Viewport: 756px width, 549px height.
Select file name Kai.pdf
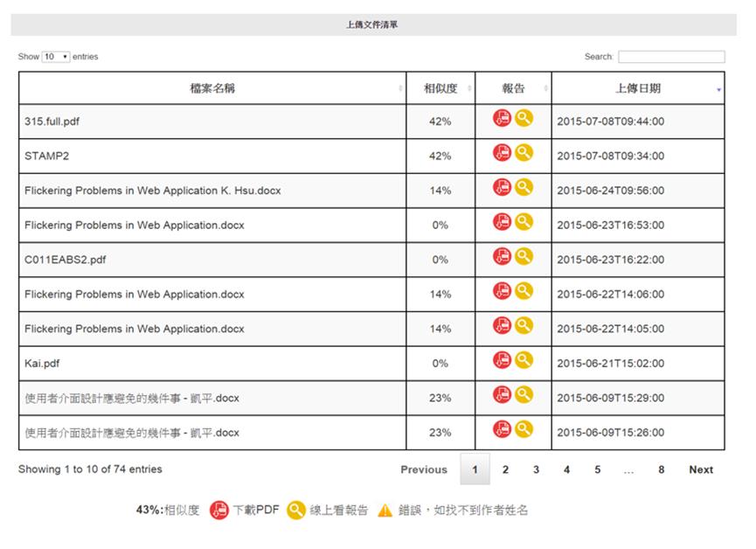(x=42, y=364)
